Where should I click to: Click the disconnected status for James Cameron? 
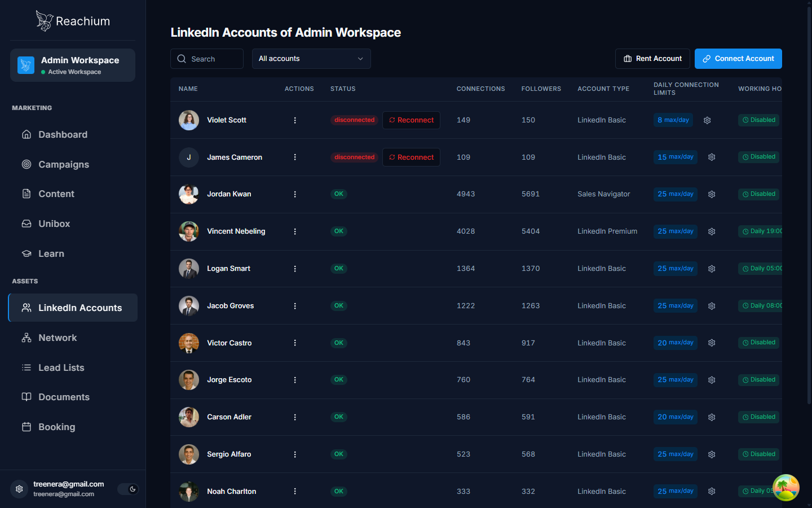(354, 157)
